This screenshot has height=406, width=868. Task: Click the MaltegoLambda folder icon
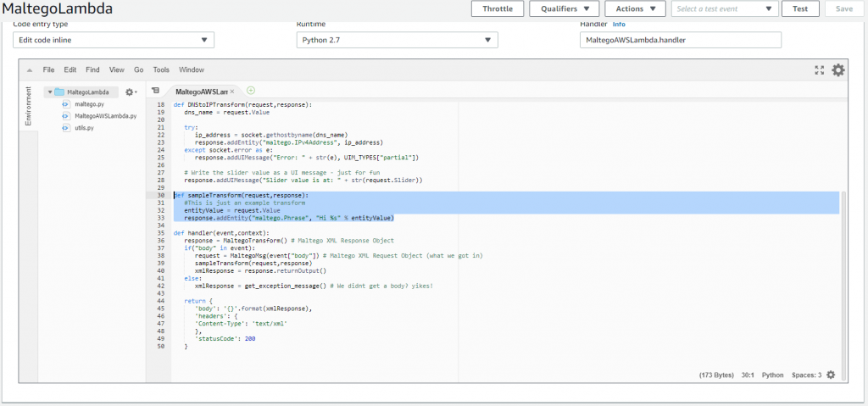(59, 92)
